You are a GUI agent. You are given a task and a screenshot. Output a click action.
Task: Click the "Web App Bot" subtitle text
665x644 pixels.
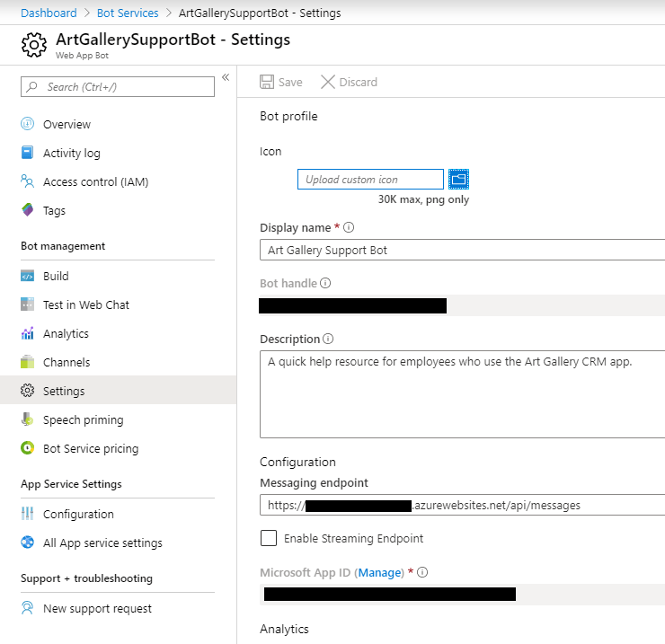click(82, 56)
